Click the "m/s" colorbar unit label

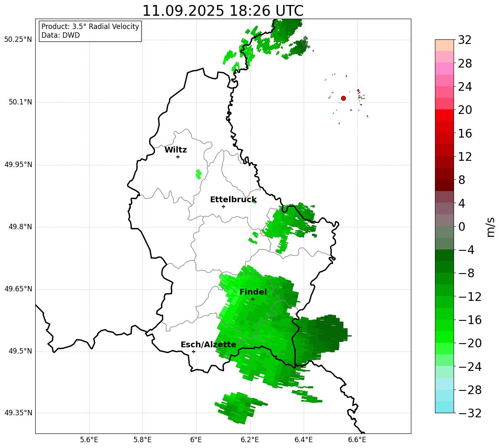(x=491, y=227)
